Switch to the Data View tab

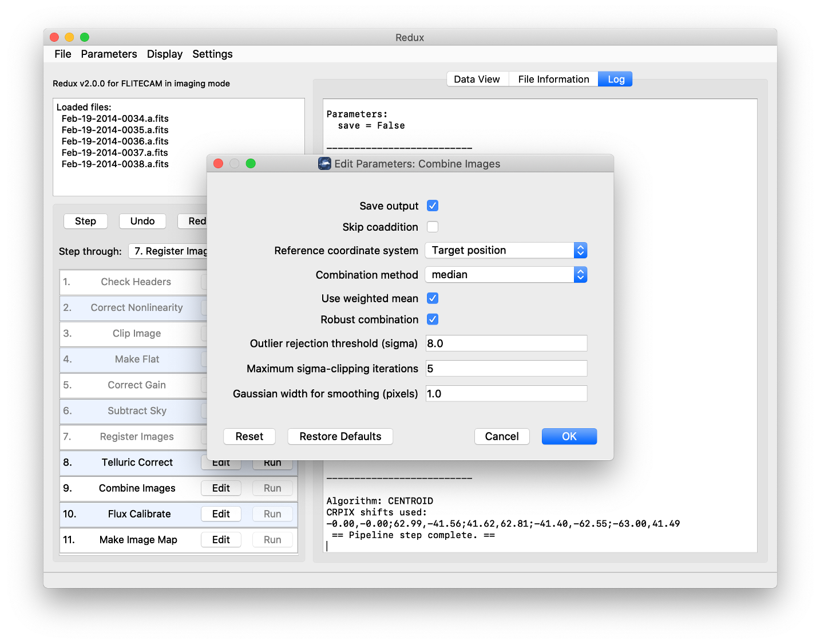click(477, 79)
